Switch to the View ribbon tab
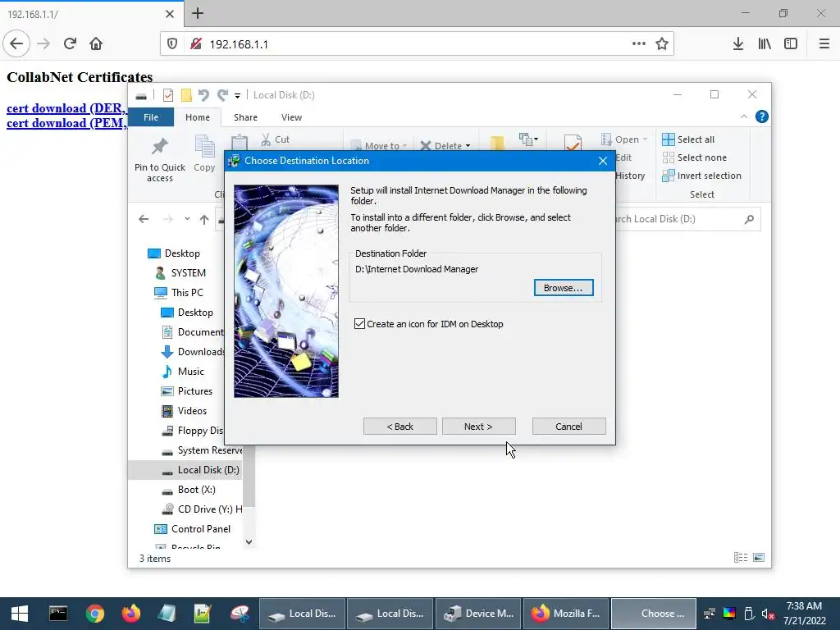 pos(291,117)
